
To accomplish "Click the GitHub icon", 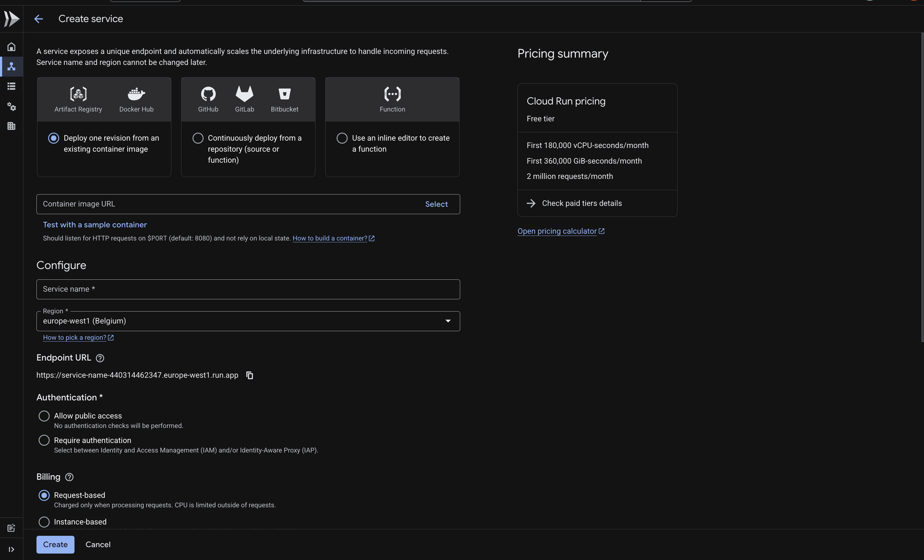I will [208, 94].
